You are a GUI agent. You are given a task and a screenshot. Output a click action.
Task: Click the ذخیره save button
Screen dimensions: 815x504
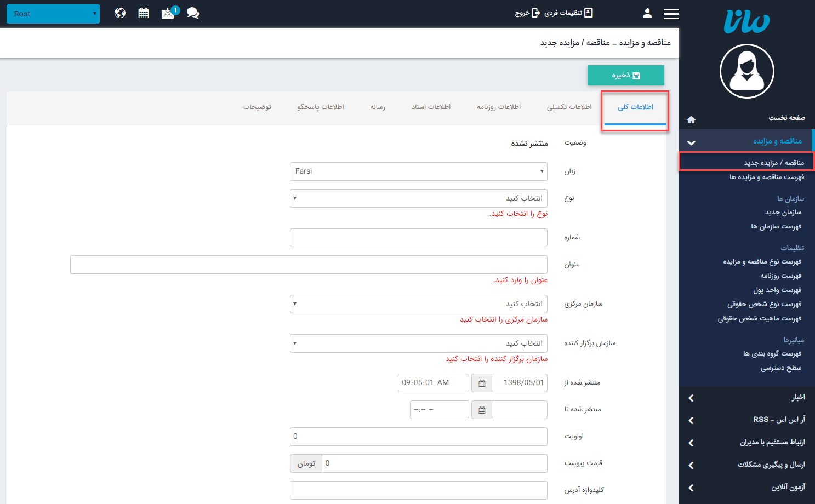625,75
